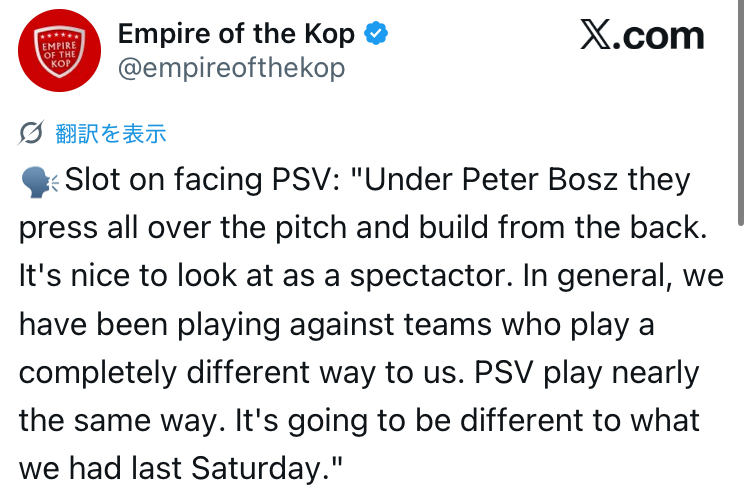Screen dimensions: 750x496
Task: Click the speaking head emoji
Action: pos(35,181)
